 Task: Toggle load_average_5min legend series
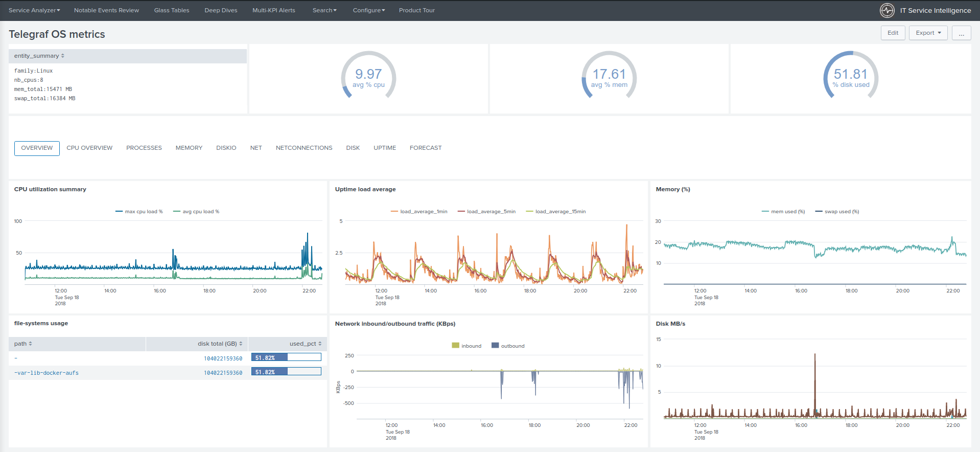pyautogui.click(x=486, y=212)
